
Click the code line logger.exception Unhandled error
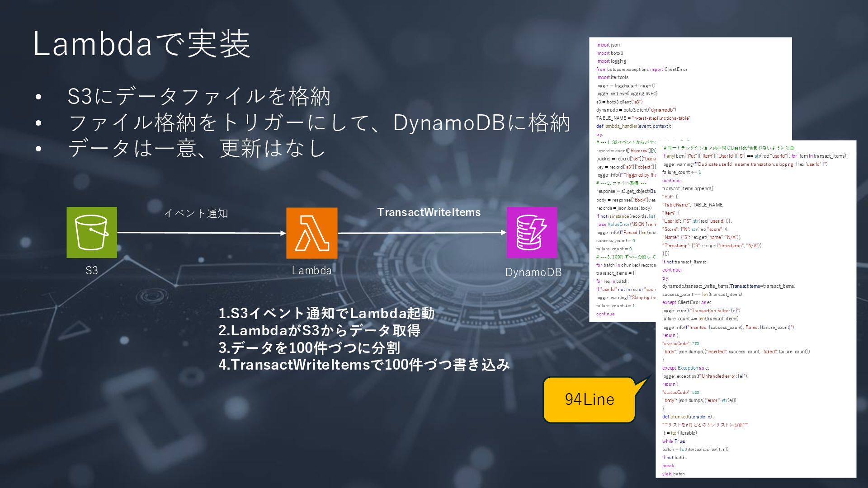pos(704,376)
